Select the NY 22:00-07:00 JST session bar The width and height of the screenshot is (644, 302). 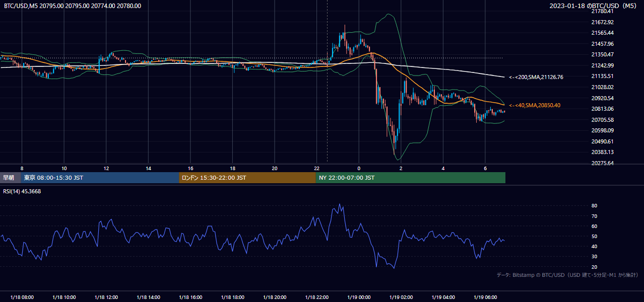[411, 178]
